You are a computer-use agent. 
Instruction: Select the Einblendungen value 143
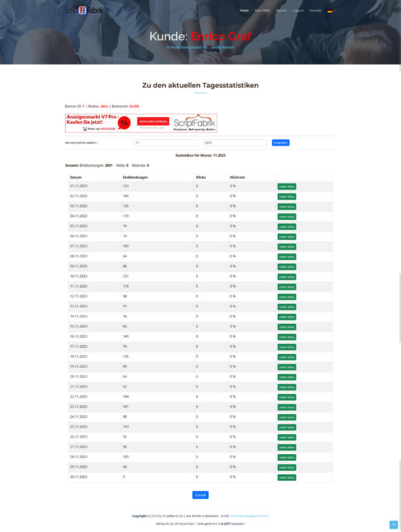(x=126, y=427)
